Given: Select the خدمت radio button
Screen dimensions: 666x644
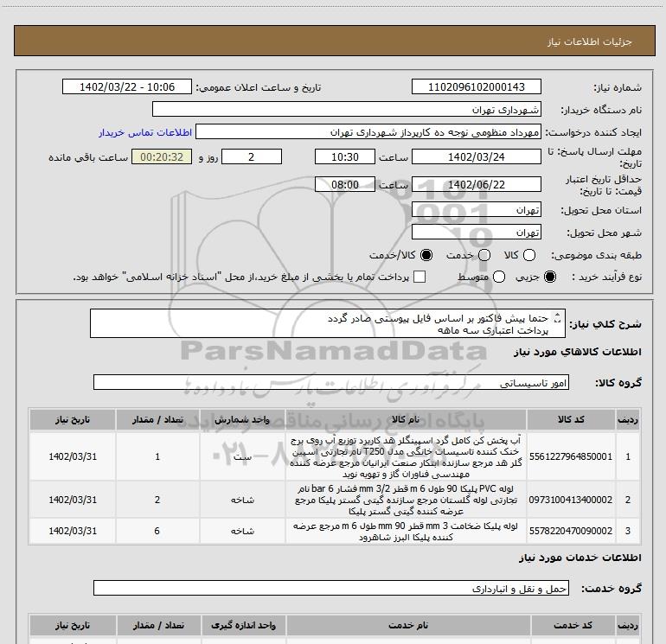Looking at the screenshot, I should click(484, 255).
